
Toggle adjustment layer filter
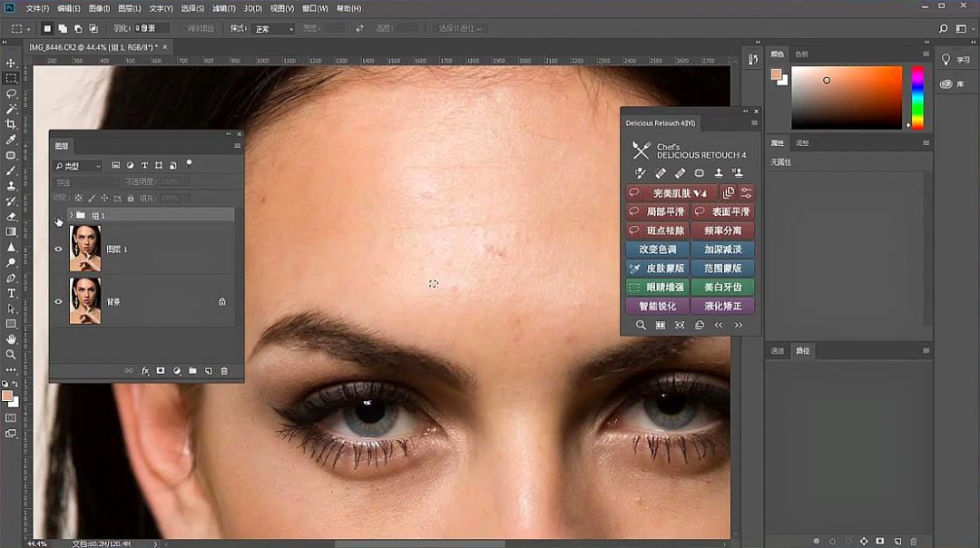click(x=130, y=166)
